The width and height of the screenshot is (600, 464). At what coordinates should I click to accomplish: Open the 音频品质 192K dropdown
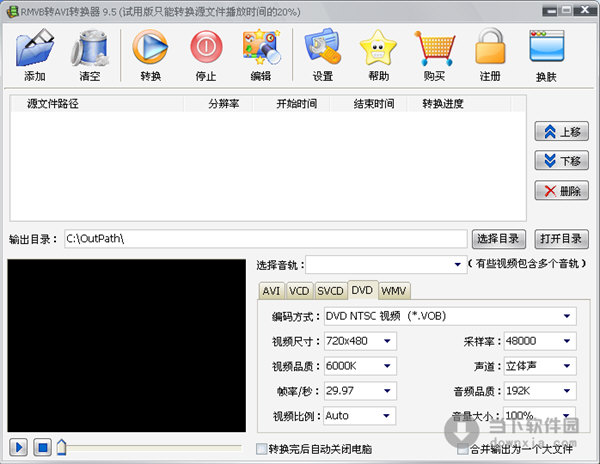pyautogui.click(x=540, y=391)
